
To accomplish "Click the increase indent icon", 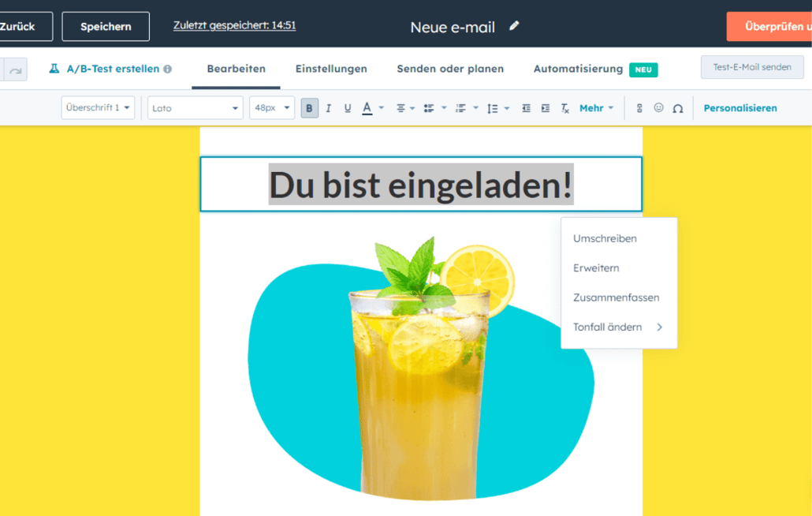I will (x=545, y=108).
